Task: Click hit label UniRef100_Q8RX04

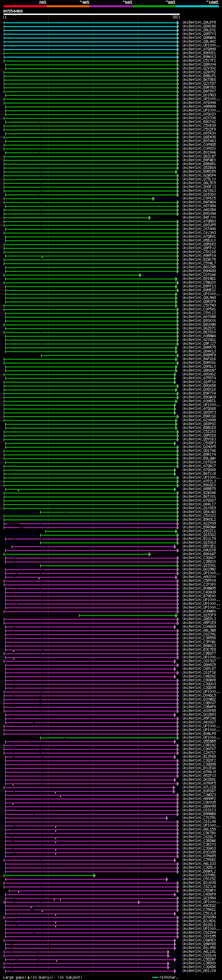Action: [x=199, y=64]
